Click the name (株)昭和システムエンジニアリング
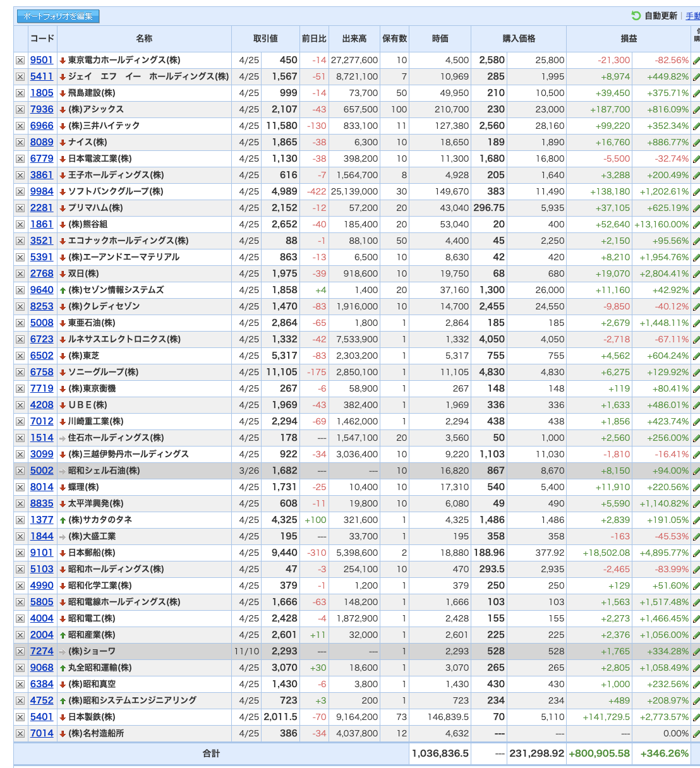 (x=133, y=700)
